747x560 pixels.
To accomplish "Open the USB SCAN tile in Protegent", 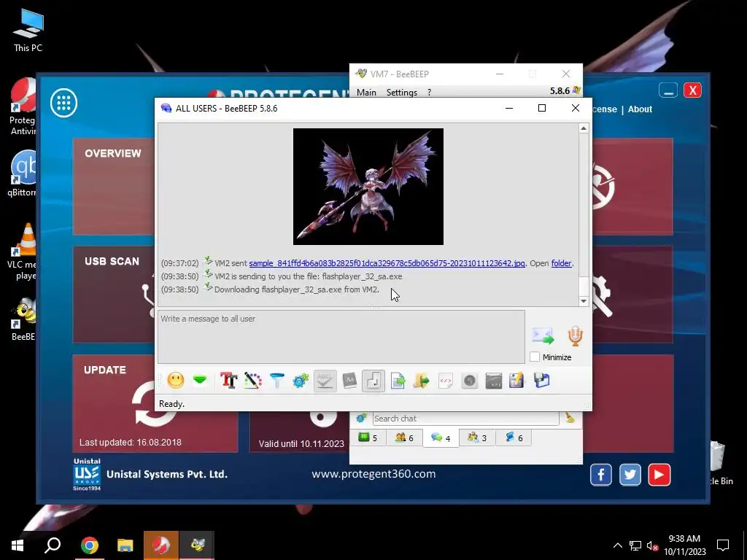I will [113, 295].
